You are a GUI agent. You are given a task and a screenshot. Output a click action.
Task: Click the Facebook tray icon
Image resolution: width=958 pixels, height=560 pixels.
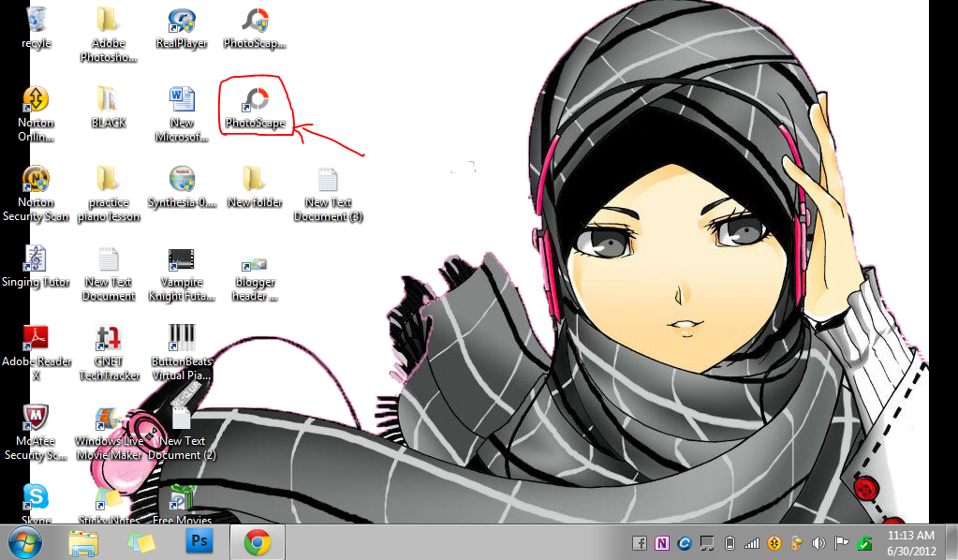click(x=639, y=543)
